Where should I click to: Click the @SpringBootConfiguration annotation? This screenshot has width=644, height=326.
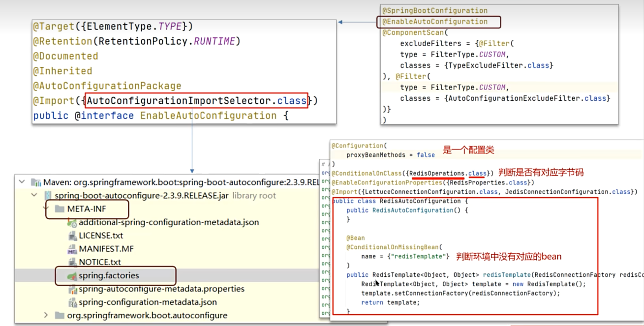[x=435, y=11]
